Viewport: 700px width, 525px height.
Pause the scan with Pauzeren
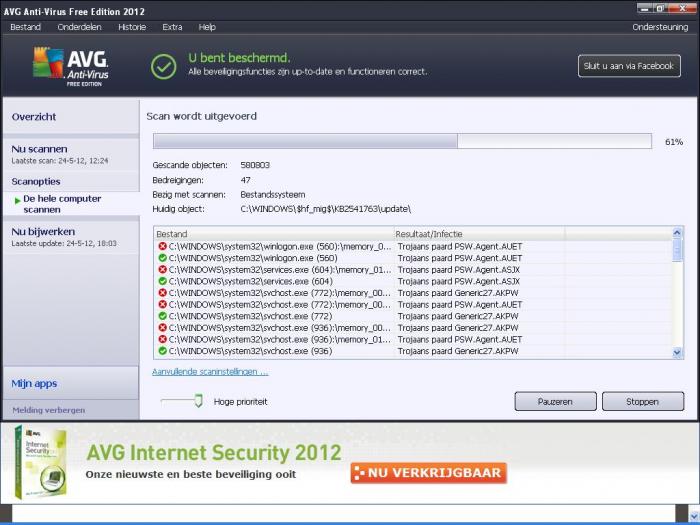555,401
